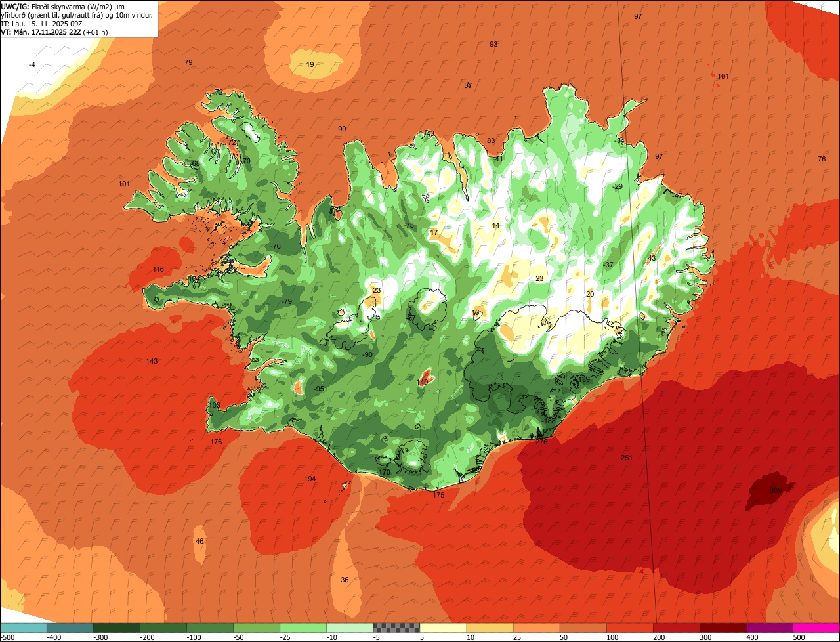Click the map value '17' in the highlands
This screenshot has height=642, width=840.
pyautogui.click(x=434, y=232)
